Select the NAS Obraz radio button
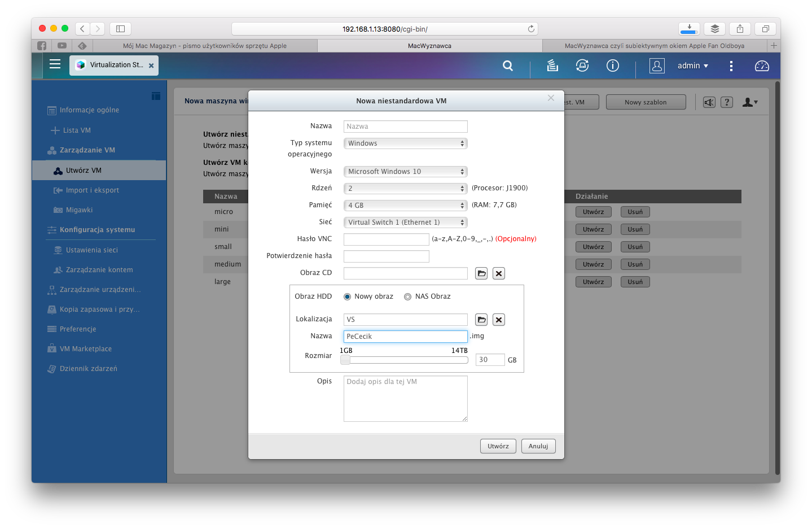Screen dimensions: 812x528 (x=407, y=296)
